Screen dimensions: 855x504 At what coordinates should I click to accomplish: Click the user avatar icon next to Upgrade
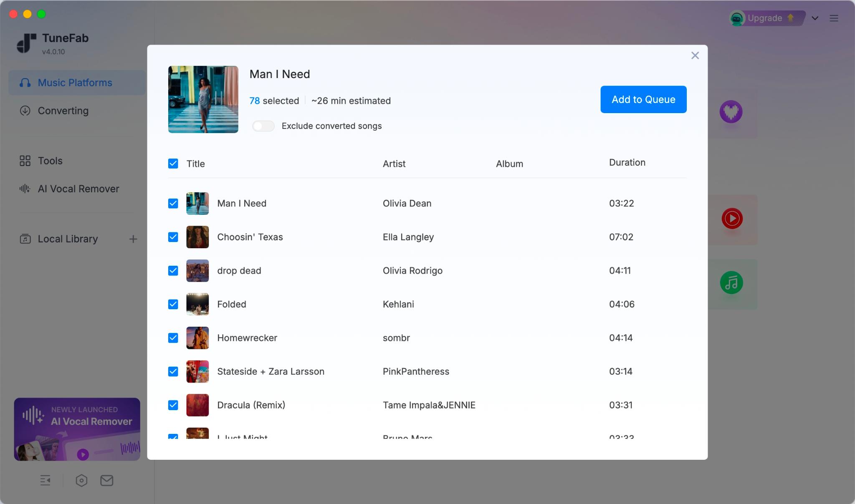(737, 18)
